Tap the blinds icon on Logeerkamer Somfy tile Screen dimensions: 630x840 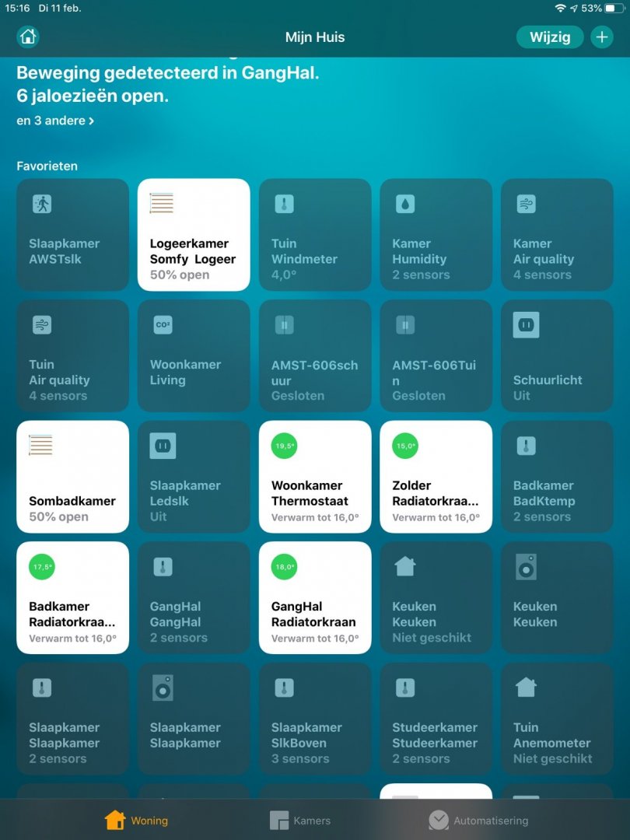(x=162, y=204)
